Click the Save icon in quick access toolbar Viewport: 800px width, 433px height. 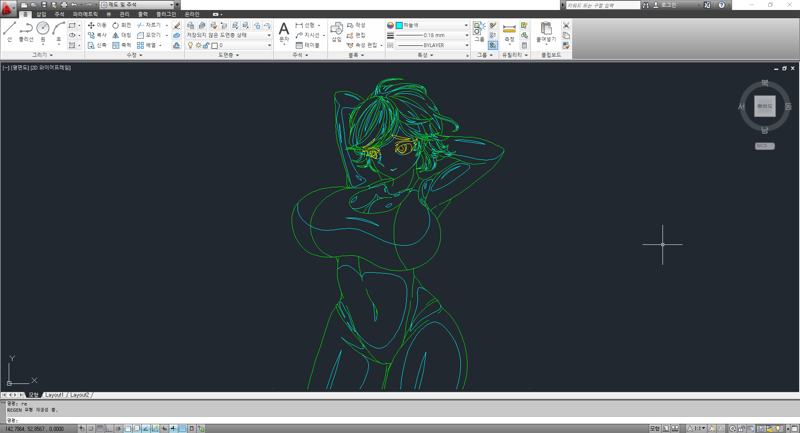tap(44, 5)
